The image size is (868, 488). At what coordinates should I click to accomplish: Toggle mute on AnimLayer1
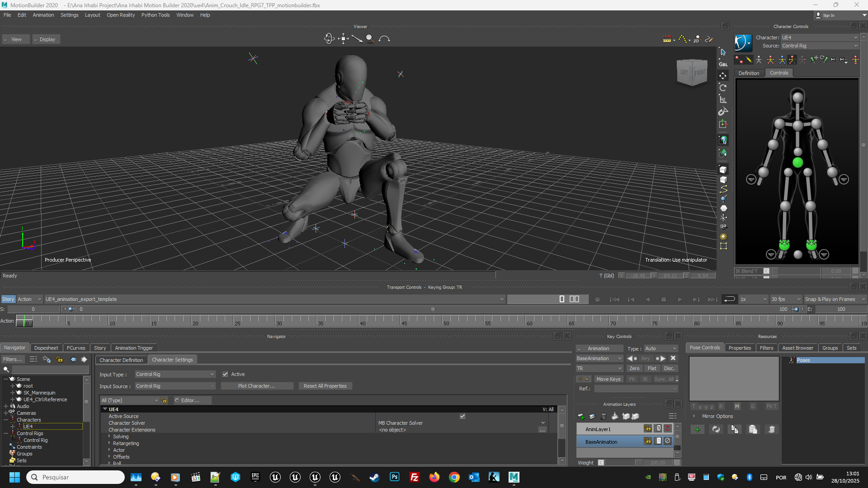667,428
